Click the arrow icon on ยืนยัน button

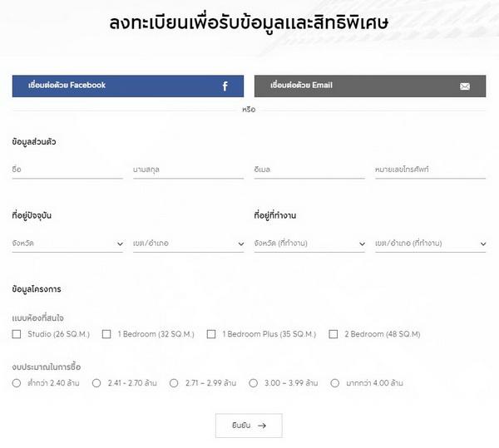[x=262, y=426]
